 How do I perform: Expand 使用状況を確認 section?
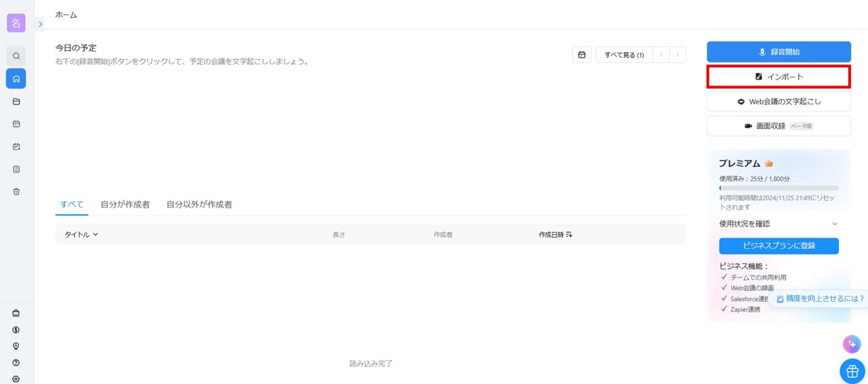[778, 224]
